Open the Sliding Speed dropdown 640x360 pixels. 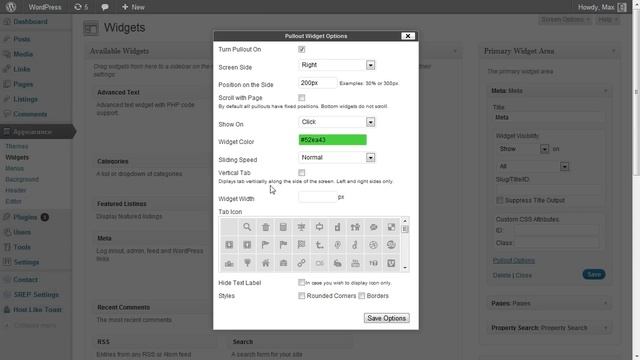click(337, 157)
